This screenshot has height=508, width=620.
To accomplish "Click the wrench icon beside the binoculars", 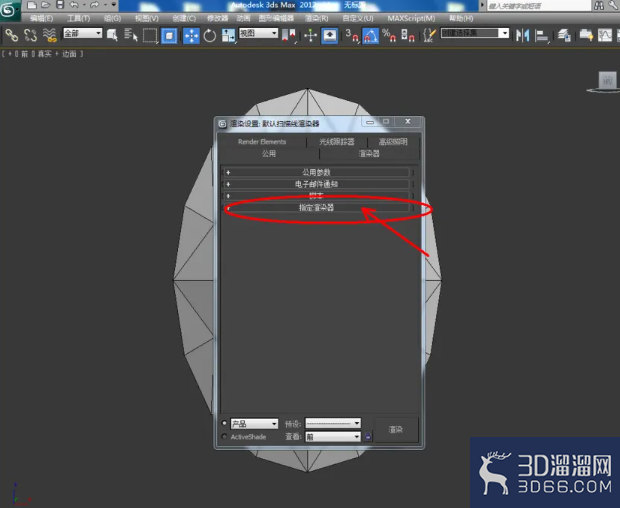I will click(x=614, y=5).
